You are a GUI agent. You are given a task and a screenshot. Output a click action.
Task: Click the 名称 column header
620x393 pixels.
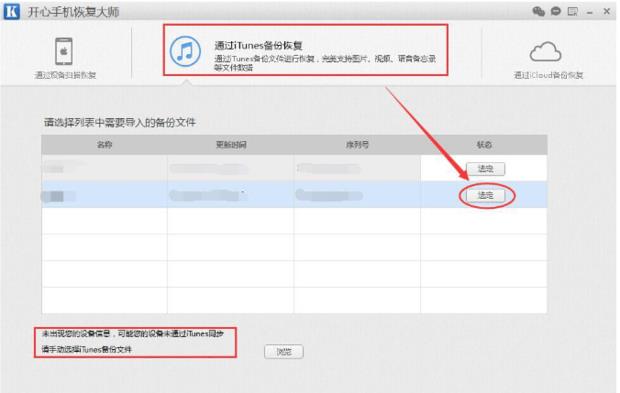104,145
